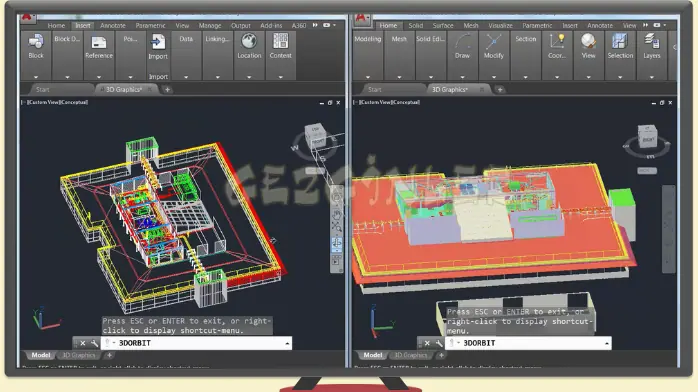The height and width of the screenshot is (392, 698).
Task: Expand left command line history arrow
Action: click(x=287, y=343)
